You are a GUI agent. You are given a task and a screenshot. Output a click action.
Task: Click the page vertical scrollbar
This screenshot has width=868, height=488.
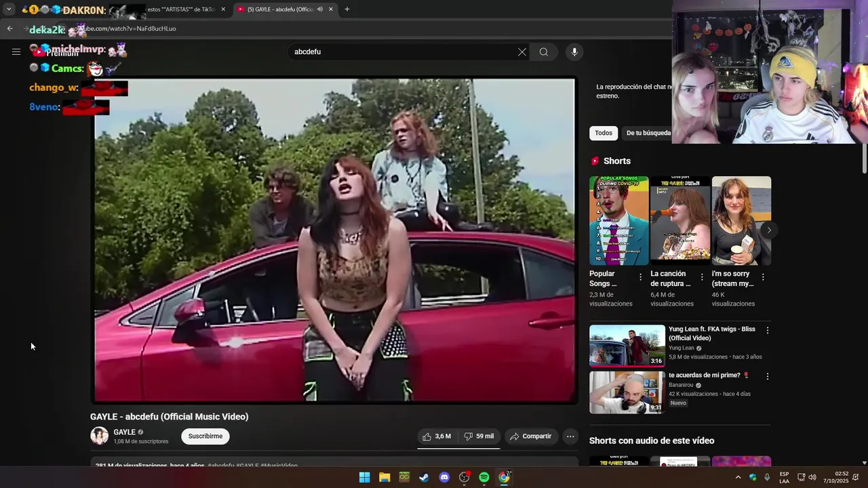pos(864,159)
